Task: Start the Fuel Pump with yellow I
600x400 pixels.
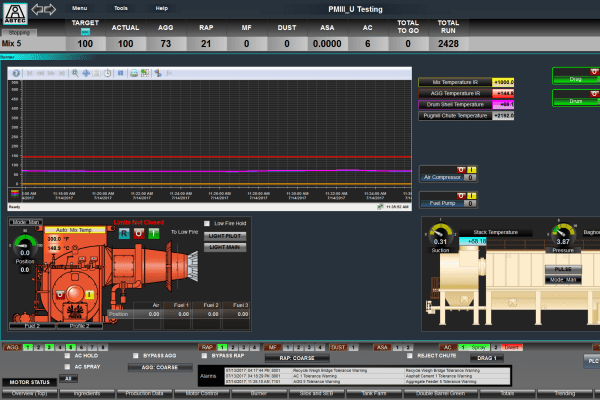Action: point(472,196)
